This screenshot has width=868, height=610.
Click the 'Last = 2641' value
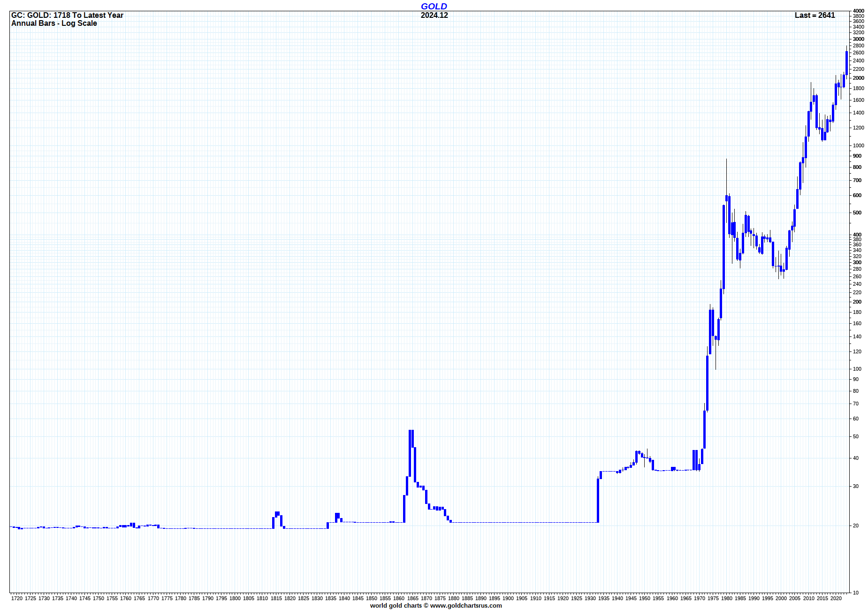pyautogui.click(x=815, y=15)
